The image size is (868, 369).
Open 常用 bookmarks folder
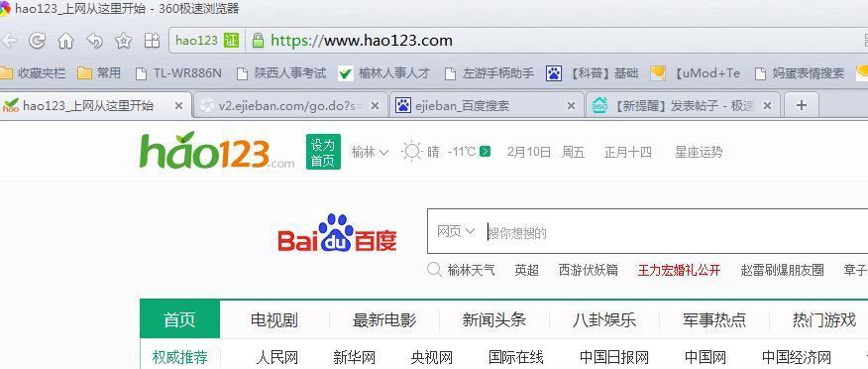[x=99, y=73]
